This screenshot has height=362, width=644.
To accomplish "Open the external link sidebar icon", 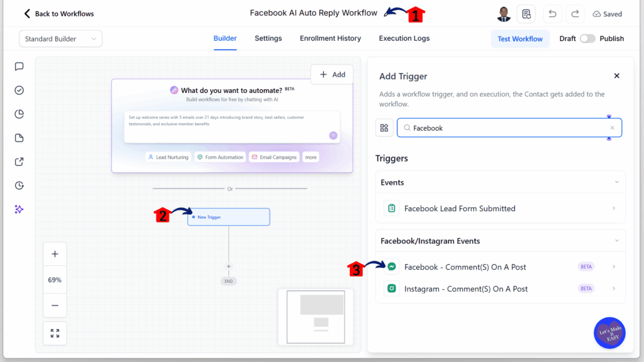I will pyautogui.click(x=19, y=162).
